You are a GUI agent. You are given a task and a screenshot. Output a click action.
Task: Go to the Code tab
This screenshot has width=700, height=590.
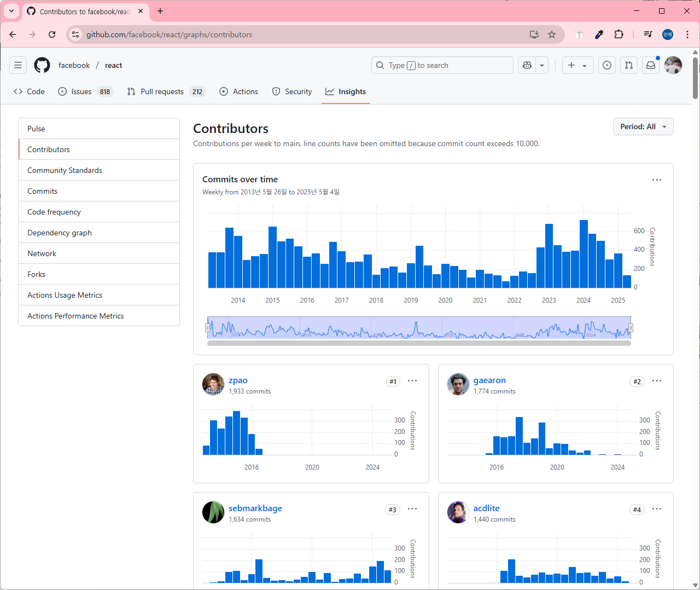[x=30, y=91]
